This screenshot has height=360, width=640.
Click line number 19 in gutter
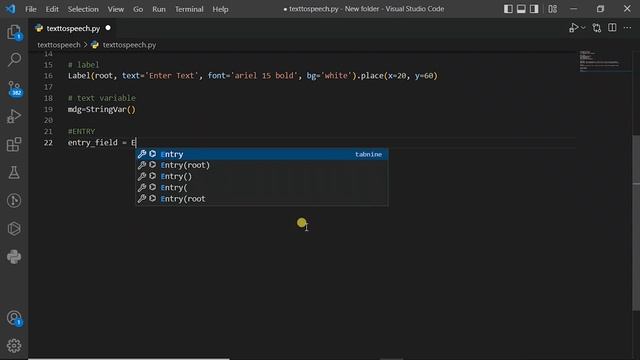48,109
